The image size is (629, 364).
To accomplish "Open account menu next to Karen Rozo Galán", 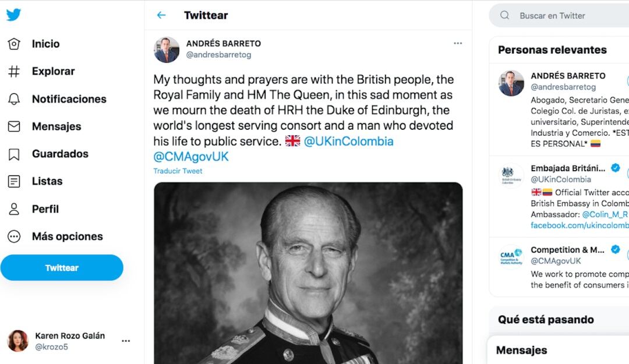I will coord(126,341).
